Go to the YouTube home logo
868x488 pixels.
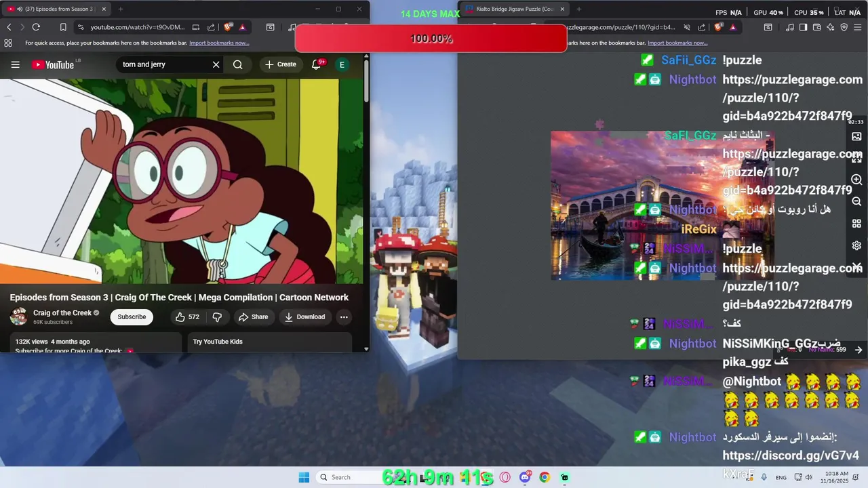[x=53, y=64]
